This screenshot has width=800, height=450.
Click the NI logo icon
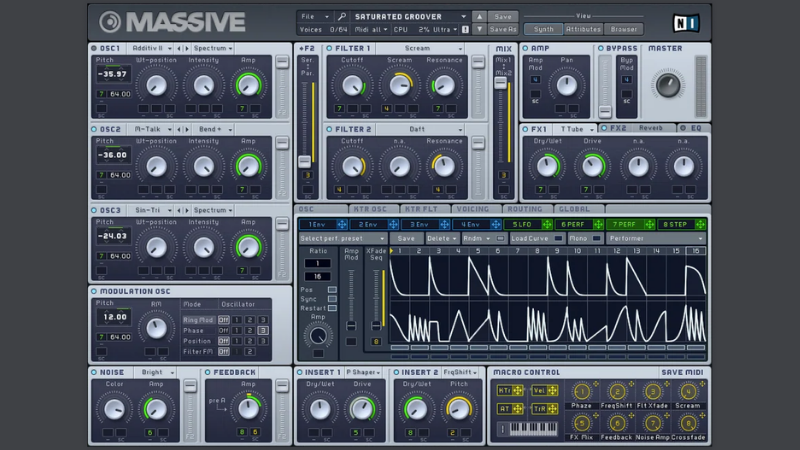click(686, 23)
